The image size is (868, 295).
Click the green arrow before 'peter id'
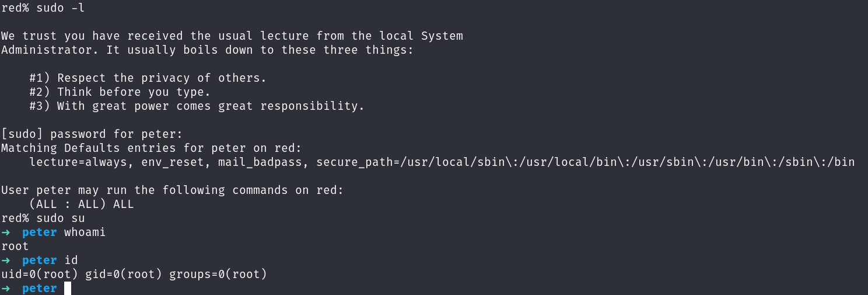6,261
